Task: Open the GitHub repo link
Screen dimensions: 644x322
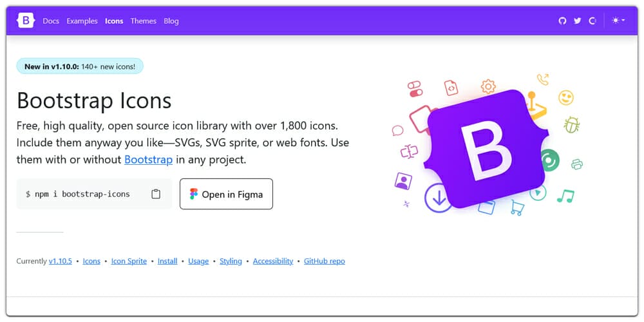Action: click(325, 261)
